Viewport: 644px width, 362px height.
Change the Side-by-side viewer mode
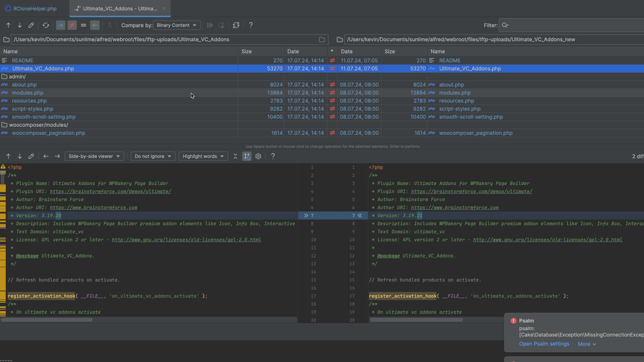pyautogui.click(x=94, y=156)
